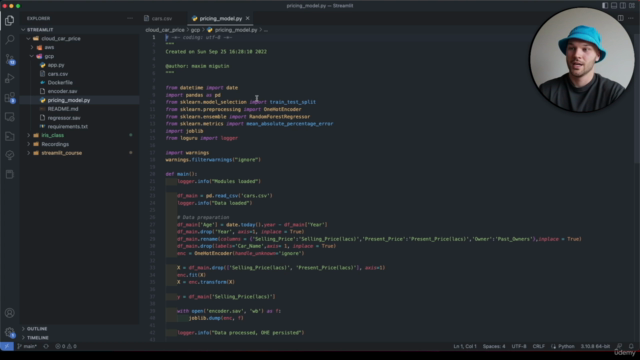Click the Synchronize Changes icon in status bar
This screenshot has height=360, width=640.
point(46,346)
